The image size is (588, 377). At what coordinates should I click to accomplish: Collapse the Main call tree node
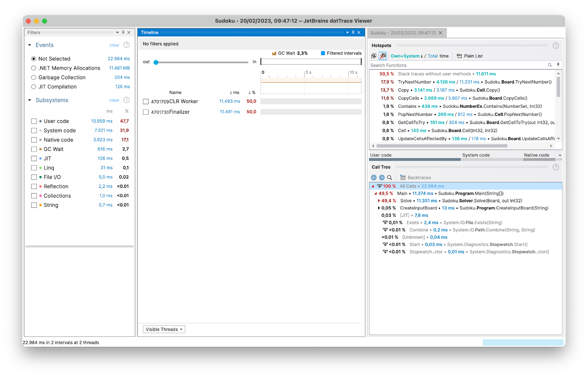[376, 193]
